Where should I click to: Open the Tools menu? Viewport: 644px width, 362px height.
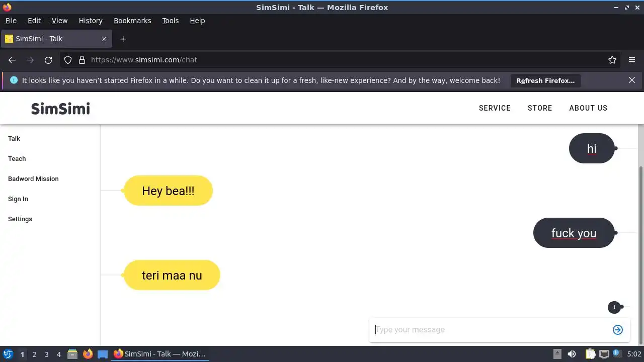171,21
